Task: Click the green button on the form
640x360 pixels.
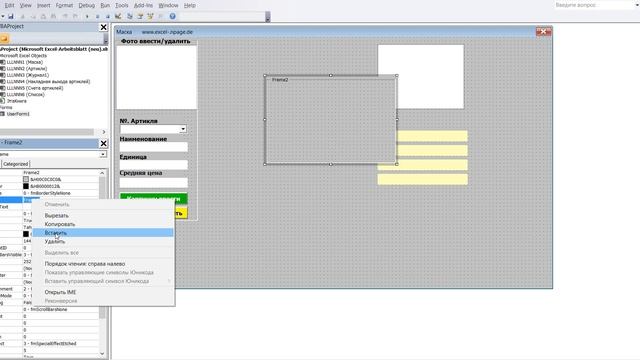Action: coord(153,198)
